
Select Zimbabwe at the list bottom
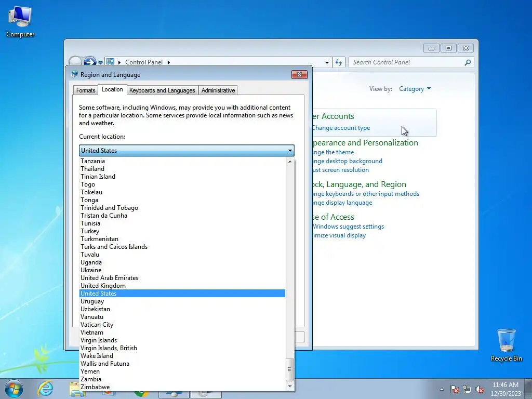182,387
